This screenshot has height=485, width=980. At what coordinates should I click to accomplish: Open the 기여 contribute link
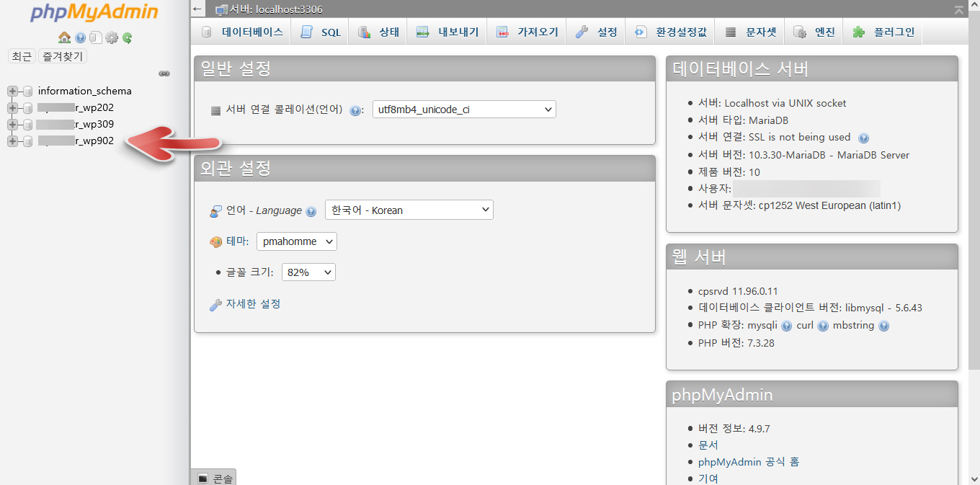pyautogui.click(x=708, y=479)
